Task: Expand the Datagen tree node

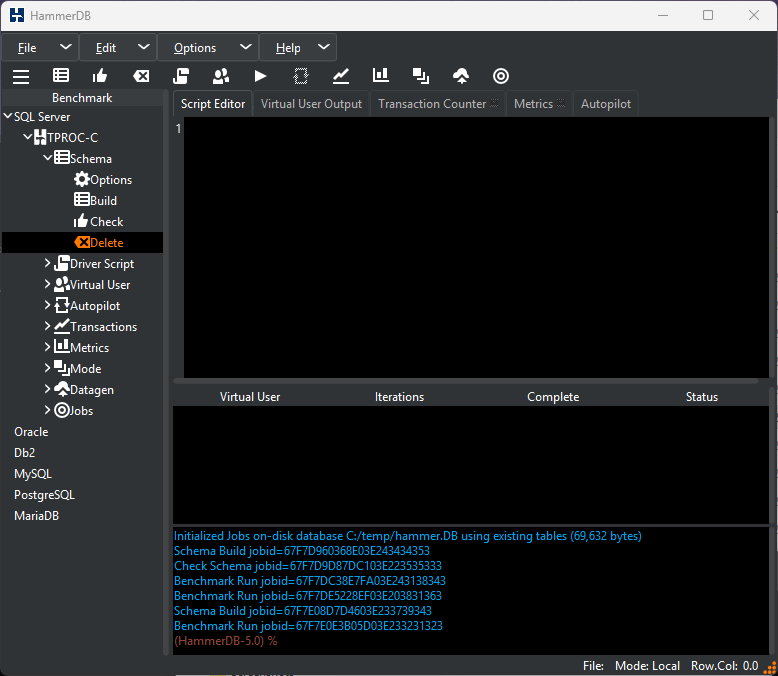Action: 48,389
